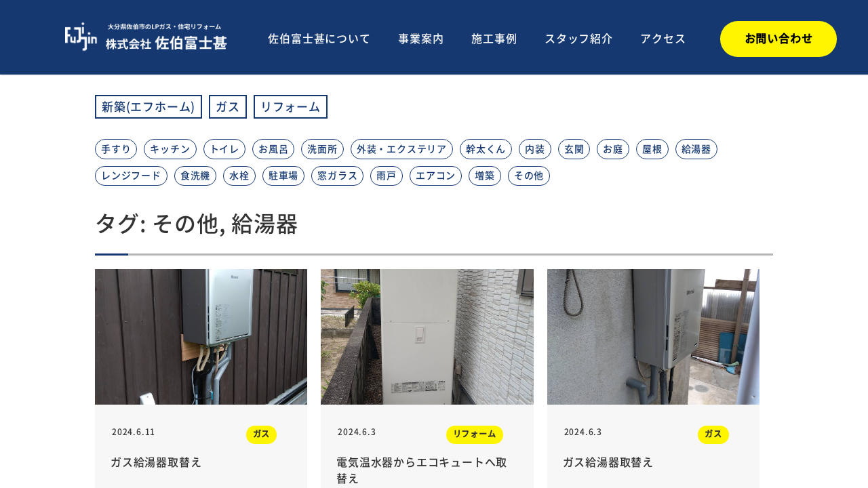Click the 佐伯富士甚 company logo
868x488 pixels.
[146, 37]
